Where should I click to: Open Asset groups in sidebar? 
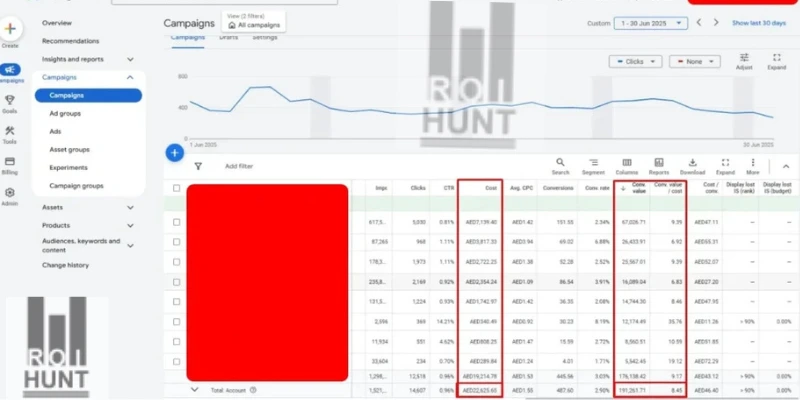(x=69, y=149)
